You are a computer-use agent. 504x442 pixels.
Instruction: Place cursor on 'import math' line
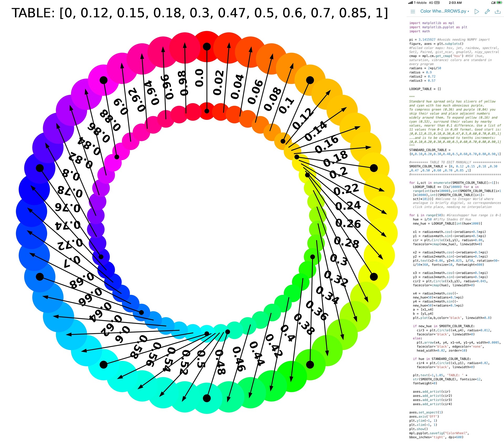[419, 31]
